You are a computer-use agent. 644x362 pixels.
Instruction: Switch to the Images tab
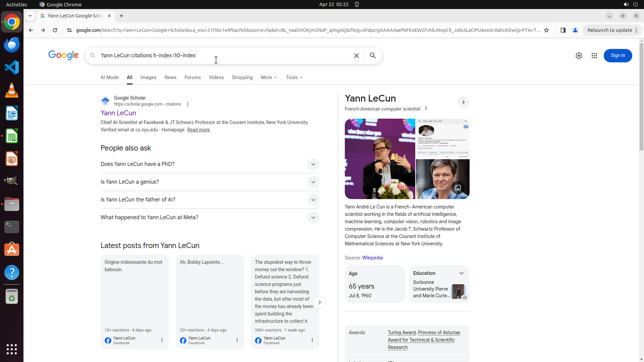pos(148,77)
